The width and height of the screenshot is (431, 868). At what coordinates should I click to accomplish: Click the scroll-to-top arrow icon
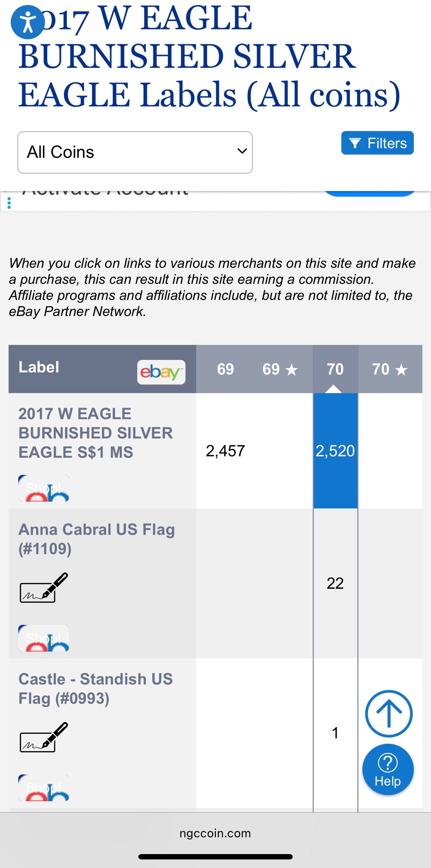coord(389,713)
